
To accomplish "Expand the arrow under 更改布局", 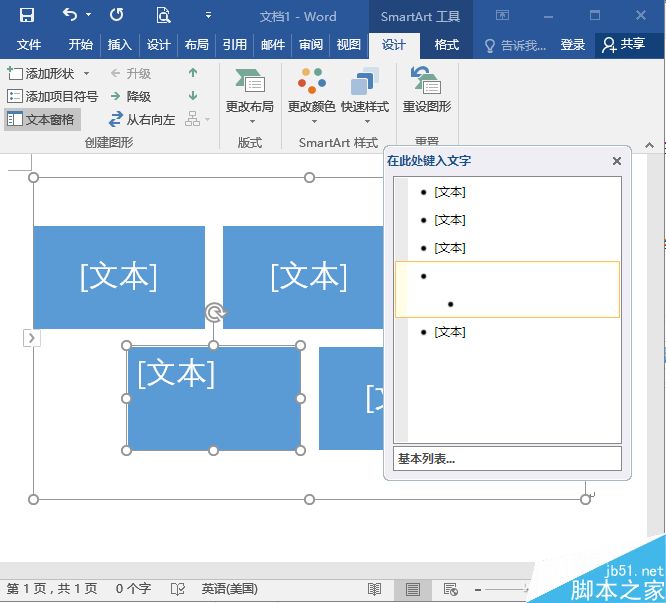I will click(x=252, y=121).
